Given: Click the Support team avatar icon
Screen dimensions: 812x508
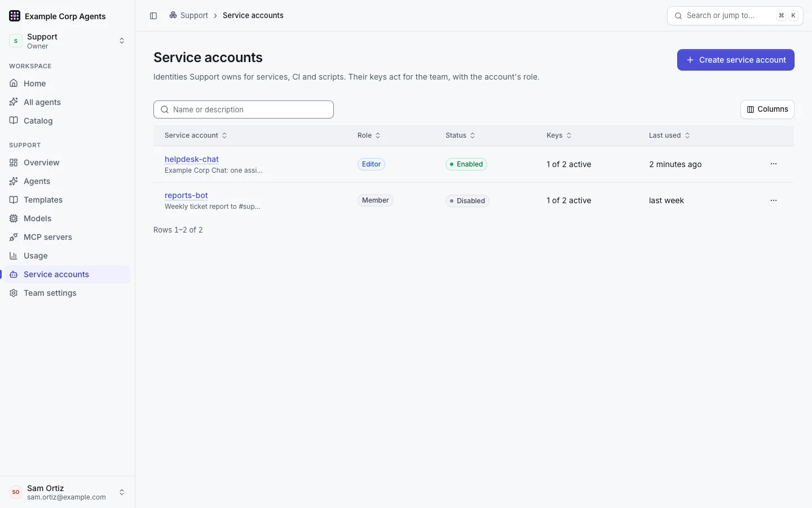Looking at the screenshot, I should tap(16, 41).
